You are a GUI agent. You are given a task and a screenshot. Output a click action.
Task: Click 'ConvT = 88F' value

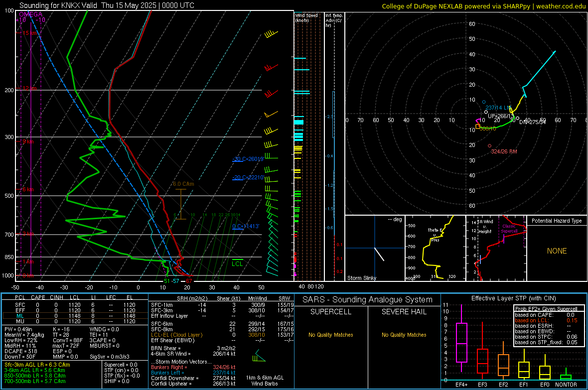pos(68,340)
